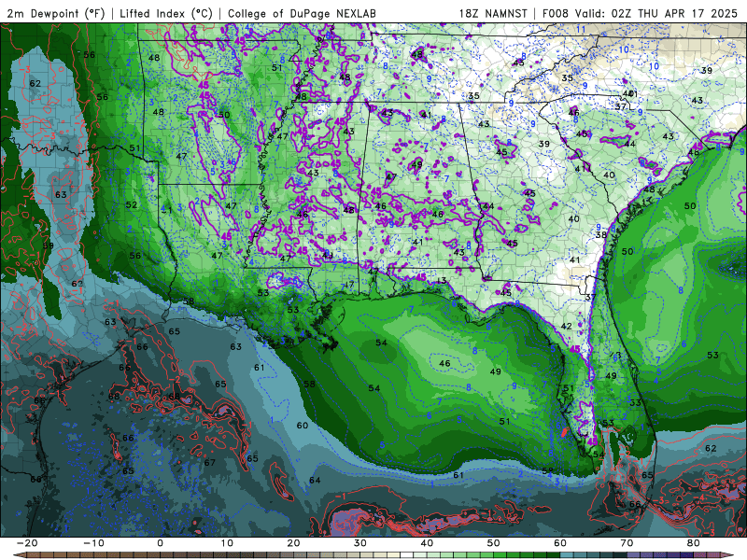The height and width of the screenshot is (560, 747).
Task: Click the -20 label on the color scale
Action: point(27,543)
